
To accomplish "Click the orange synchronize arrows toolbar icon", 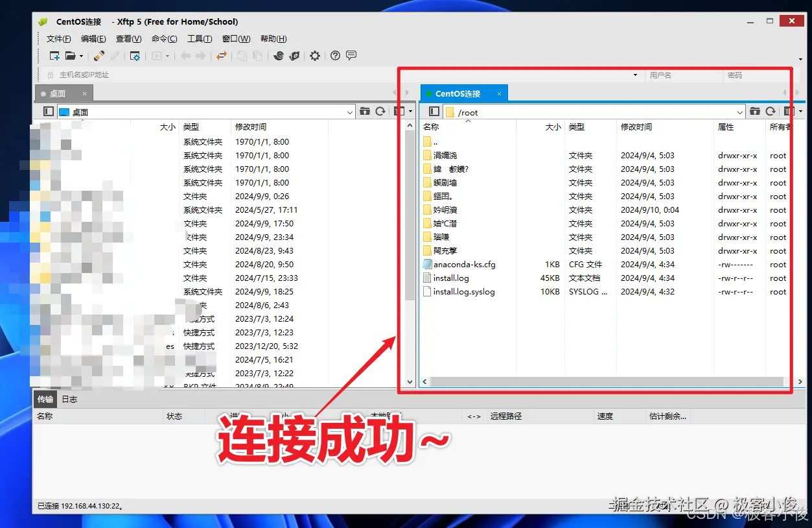I will [222, 56].
